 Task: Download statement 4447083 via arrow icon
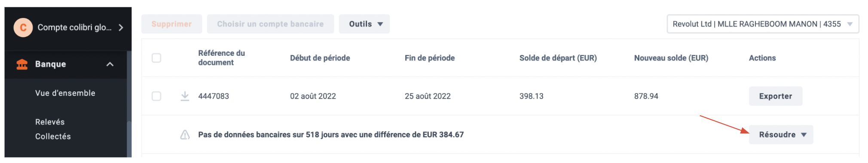pyautogui.click(x=185, y=96)
